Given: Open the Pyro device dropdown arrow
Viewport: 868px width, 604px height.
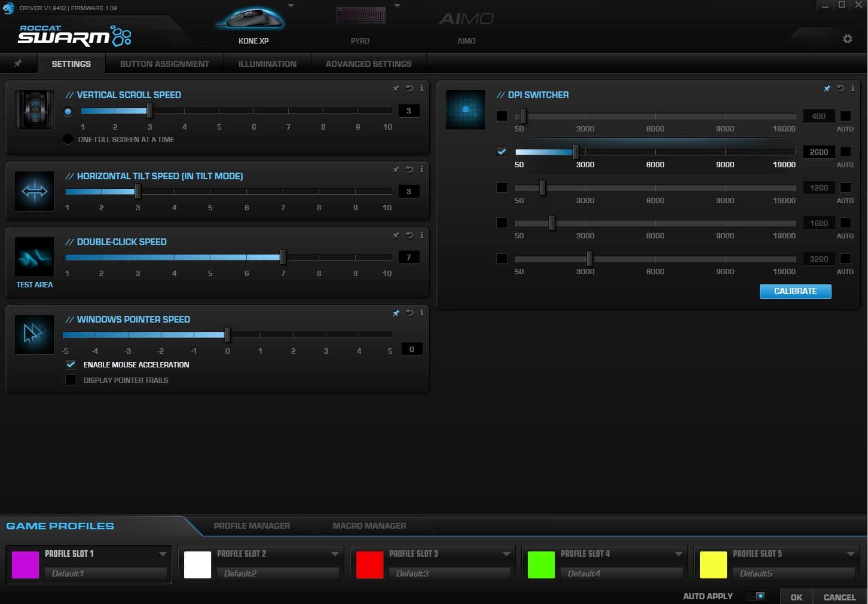Looking at the screenshot, I should (x=397, y=6).
